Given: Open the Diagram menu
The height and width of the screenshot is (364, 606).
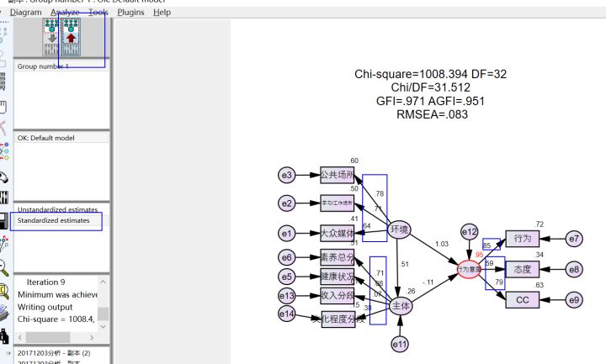Looking at the screenshot, I should tap(25, 13).
